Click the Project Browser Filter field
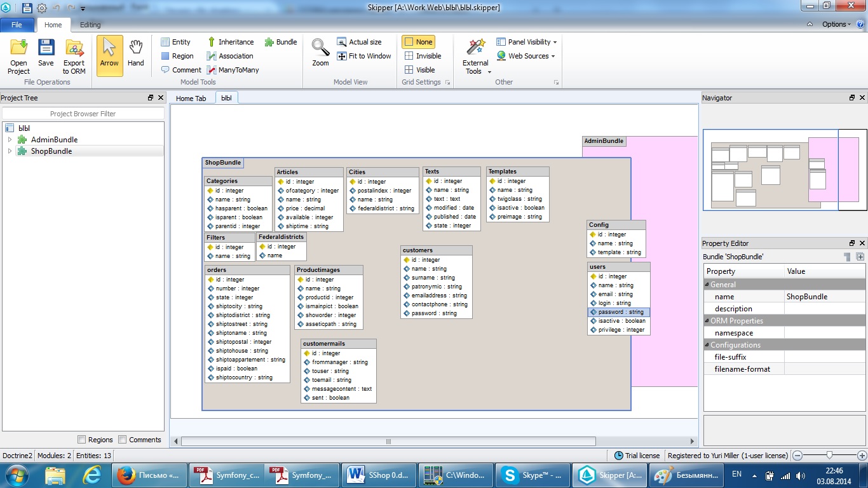This screenshot has height=488, width=868. click(83, 114)
